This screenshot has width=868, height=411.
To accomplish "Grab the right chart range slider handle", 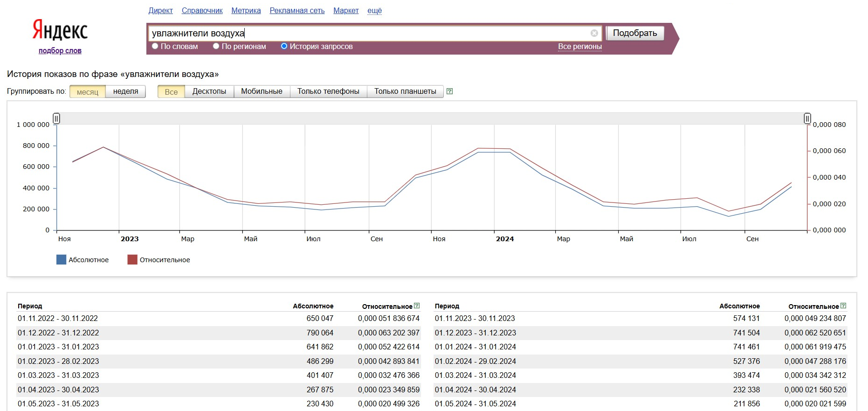I will tap(807, 118).
